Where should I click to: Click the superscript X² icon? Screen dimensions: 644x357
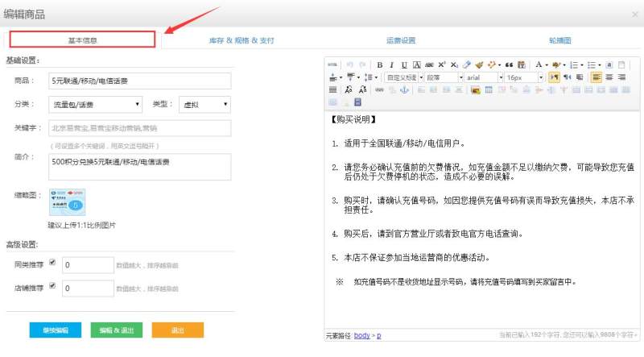(442, 64)
